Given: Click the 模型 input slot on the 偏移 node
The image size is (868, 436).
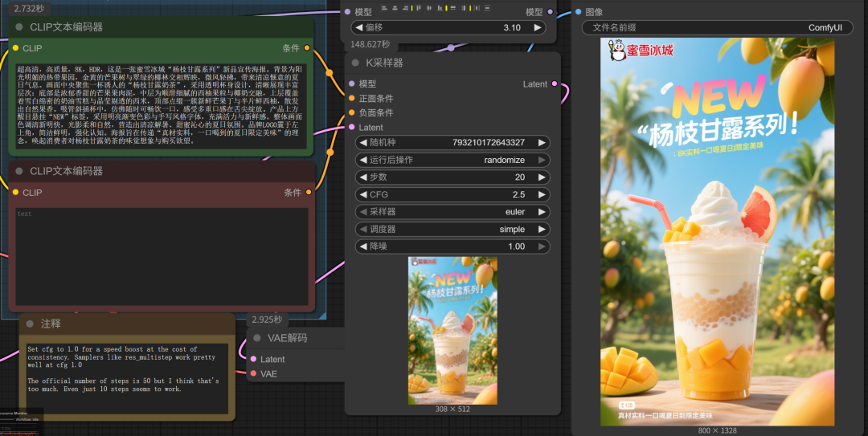Looking at the screenshot, I should point(348,11).
